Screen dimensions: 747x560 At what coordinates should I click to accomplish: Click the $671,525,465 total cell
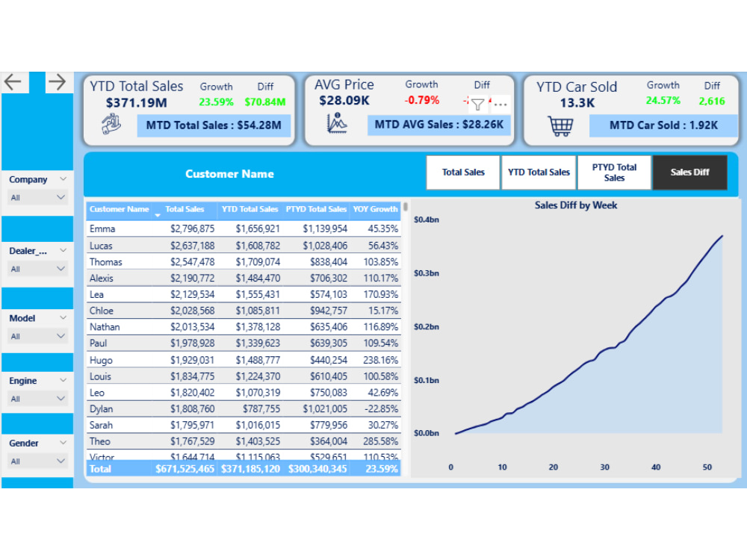click(185, 469)
